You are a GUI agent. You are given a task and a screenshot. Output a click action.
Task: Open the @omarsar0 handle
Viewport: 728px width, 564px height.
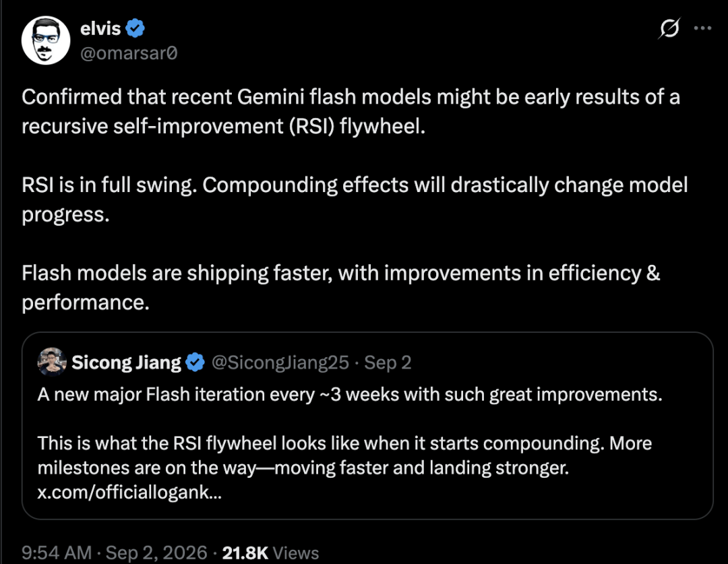pos(129,53)
